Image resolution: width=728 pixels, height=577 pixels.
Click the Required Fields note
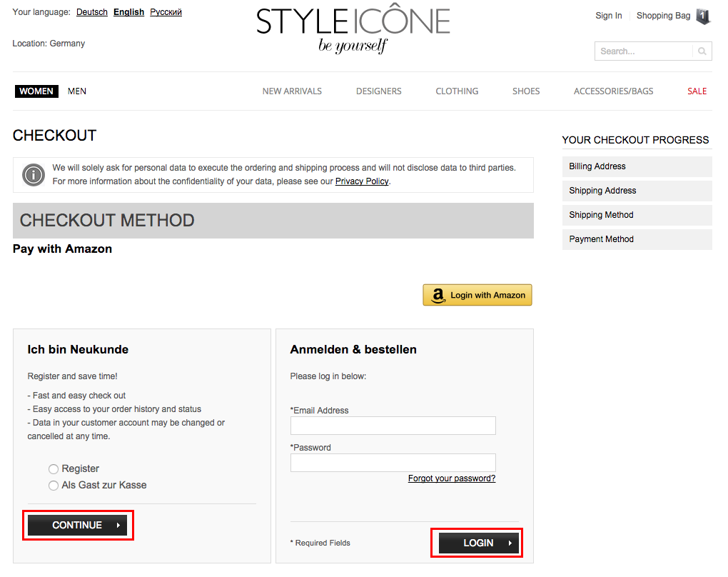(x=320, y=543)
